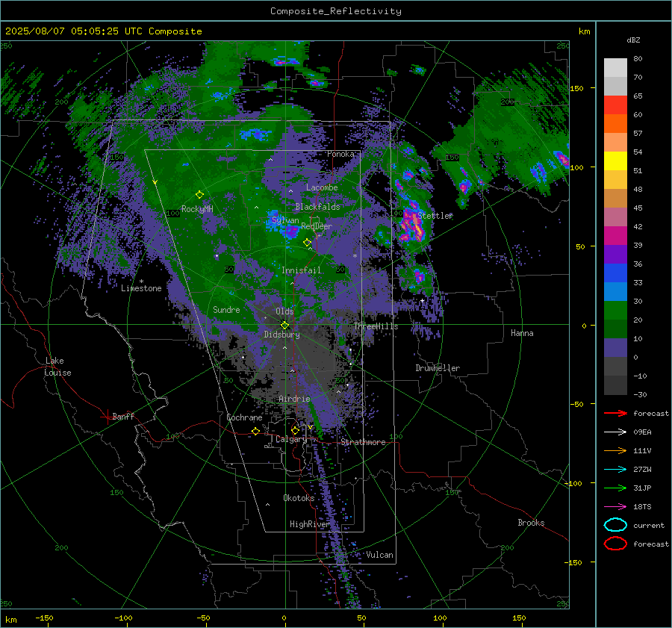Pick the light gray swatch between 80 and 70 dBZ
This screenshot has width=672, height=628.
click(x=615, y=68)
